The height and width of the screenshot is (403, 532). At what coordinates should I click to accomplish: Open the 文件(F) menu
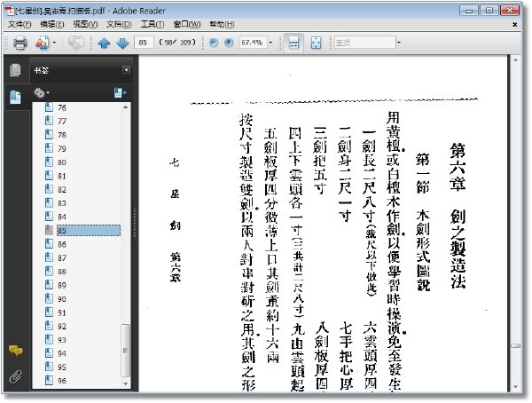[20, 24]
